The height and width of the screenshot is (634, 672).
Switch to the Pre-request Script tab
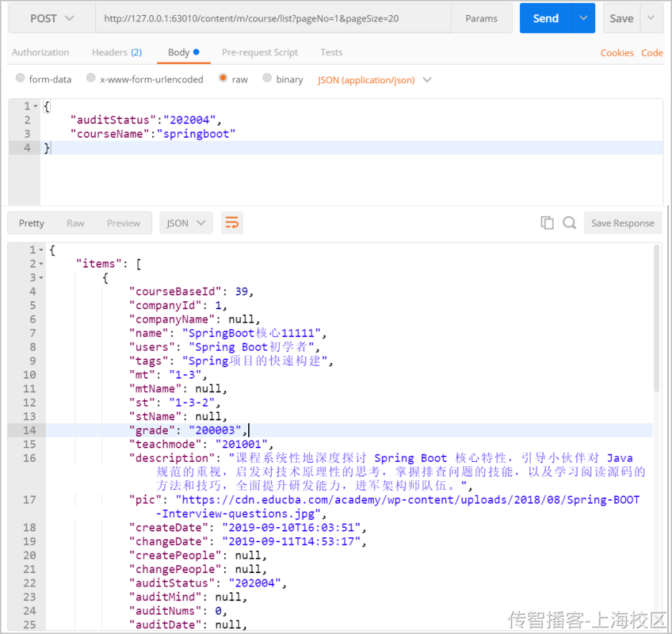(x=260, y=52)
